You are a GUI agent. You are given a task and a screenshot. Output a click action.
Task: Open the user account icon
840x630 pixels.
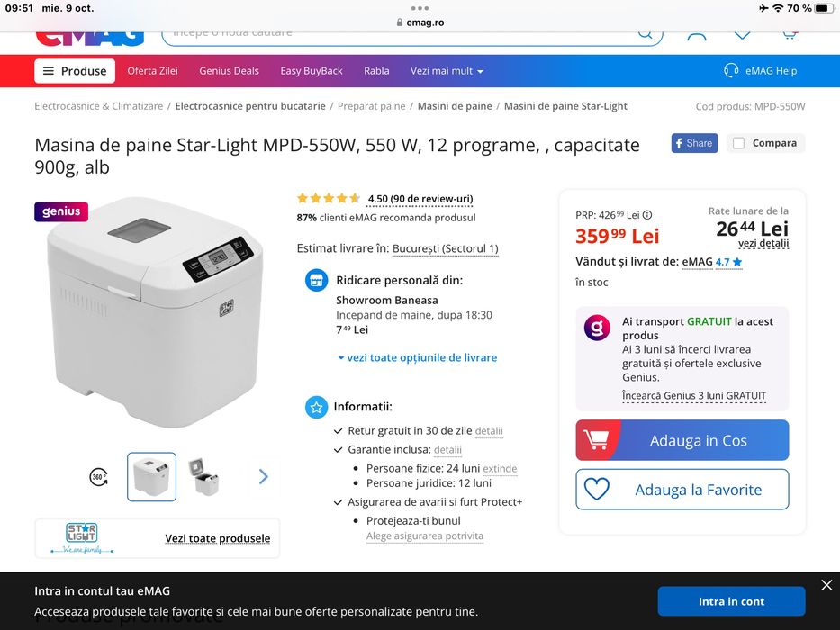pos(696,35)
